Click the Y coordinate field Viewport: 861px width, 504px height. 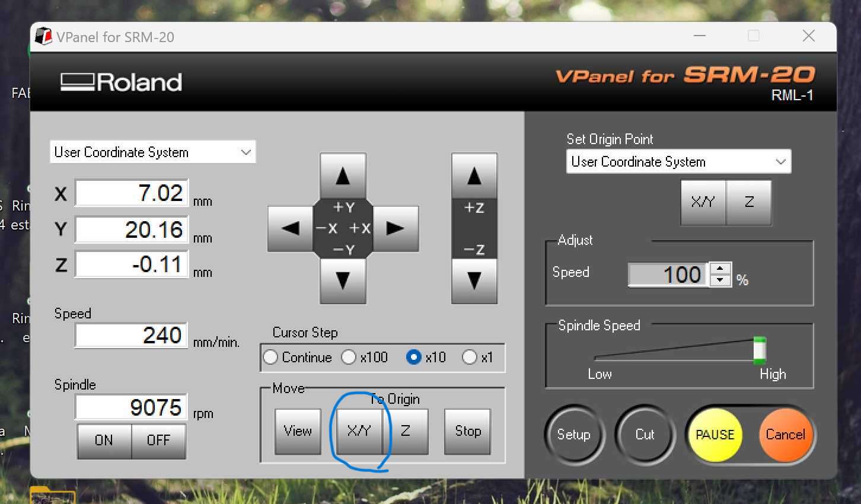tap(132, 229)
